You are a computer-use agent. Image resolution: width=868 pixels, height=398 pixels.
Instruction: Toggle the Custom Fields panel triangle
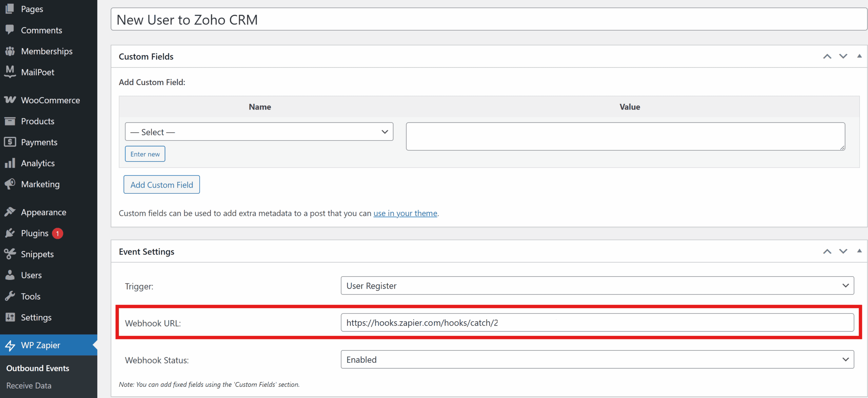click(x=859, y=56)
